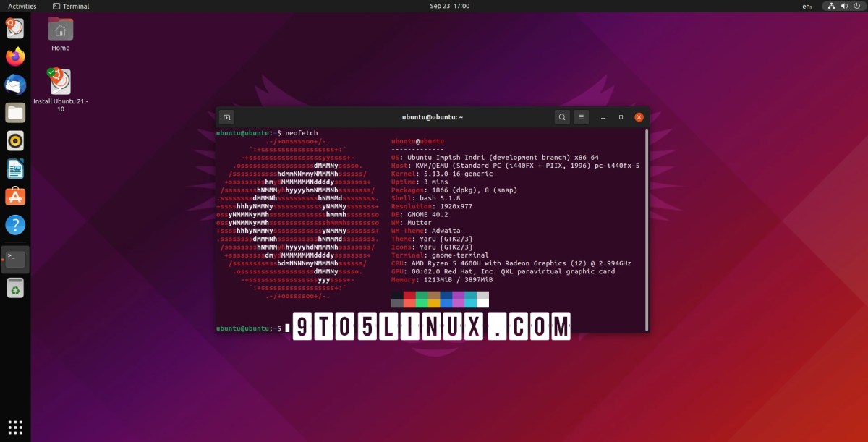Open new tab in terminal headerbar
The image size is (868, 442).
point(226,117)
